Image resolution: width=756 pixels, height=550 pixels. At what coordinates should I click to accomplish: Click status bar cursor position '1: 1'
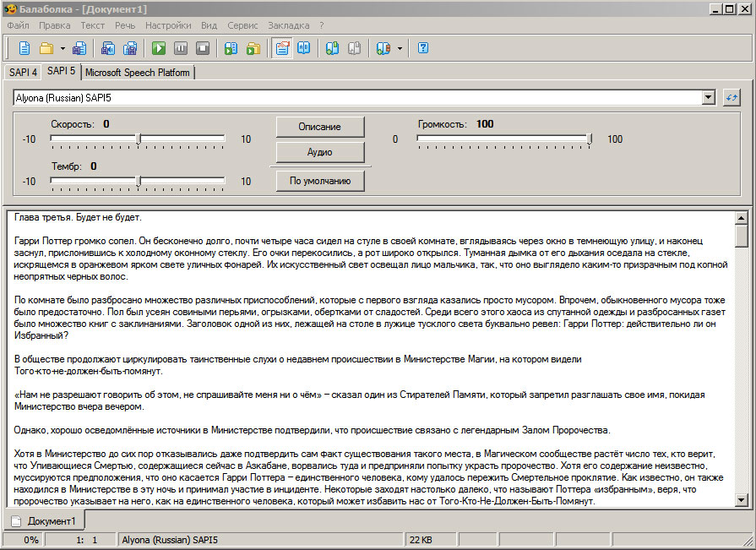pos(80,540)
